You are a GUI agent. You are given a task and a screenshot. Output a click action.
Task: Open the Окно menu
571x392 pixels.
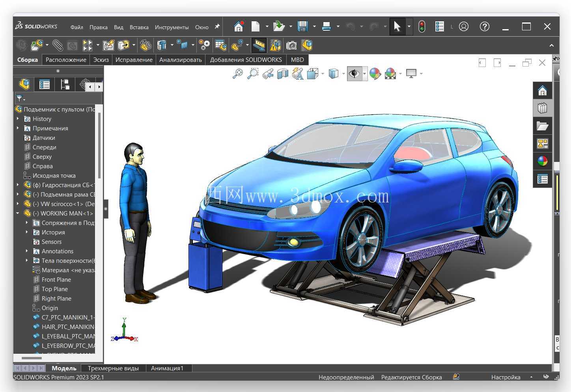pyautogui.click(x=202, y=27)
